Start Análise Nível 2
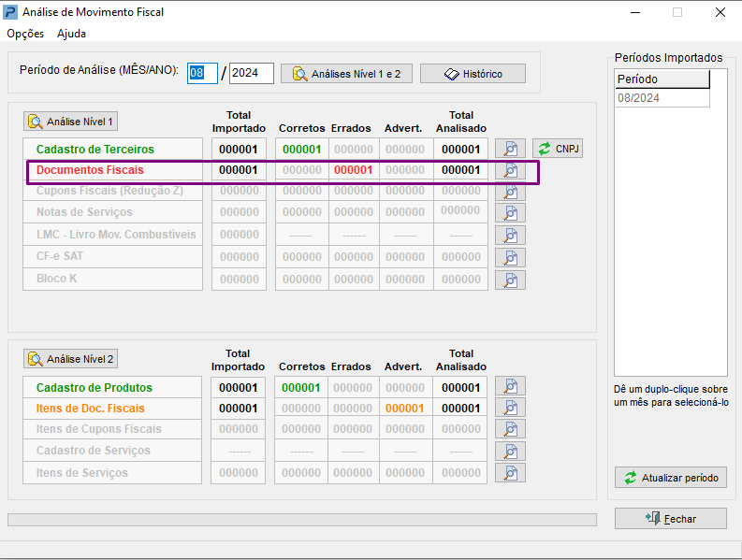The image size is (742, 560). point(70,359)
